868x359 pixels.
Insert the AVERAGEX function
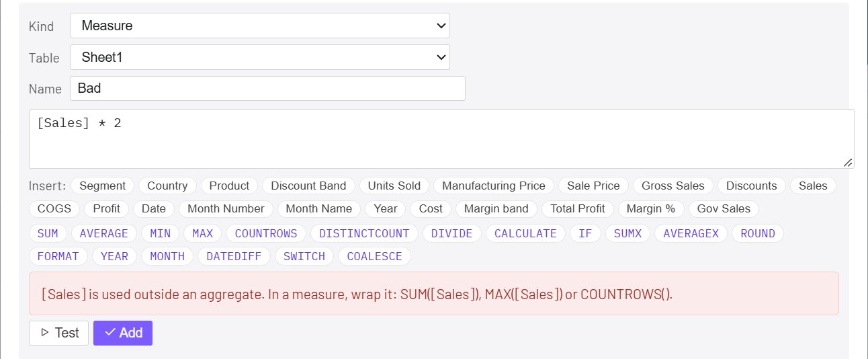[691, 233]
